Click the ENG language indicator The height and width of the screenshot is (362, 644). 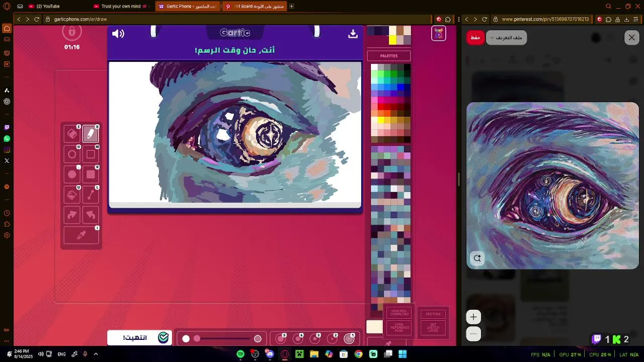(x=61, y=354)
